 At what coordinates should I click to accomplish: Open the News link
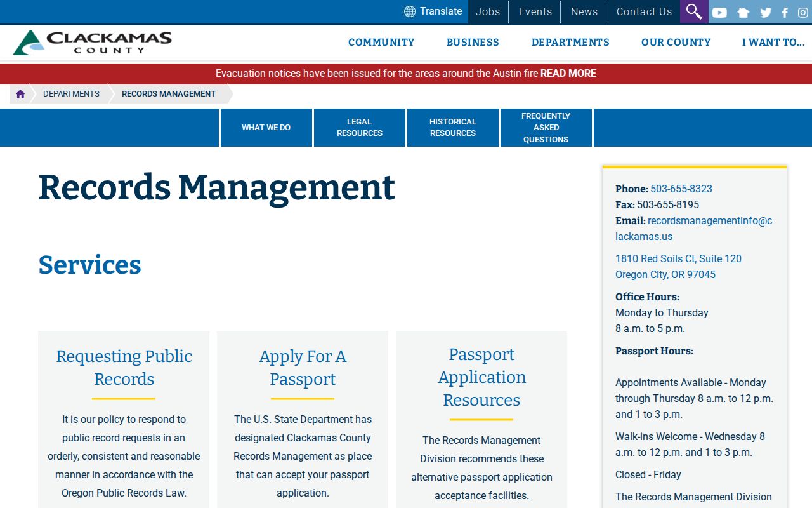click(584, 11)
